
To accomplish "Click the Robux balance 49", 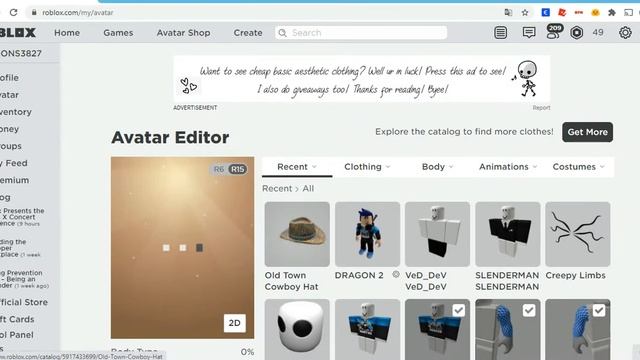I will pyautogui.click(x=598, y=33).
